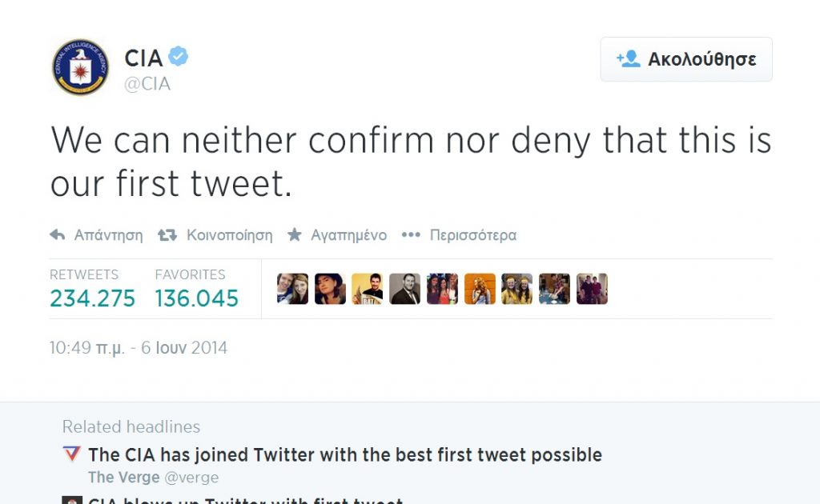Click the reply arrow icon

58,235
